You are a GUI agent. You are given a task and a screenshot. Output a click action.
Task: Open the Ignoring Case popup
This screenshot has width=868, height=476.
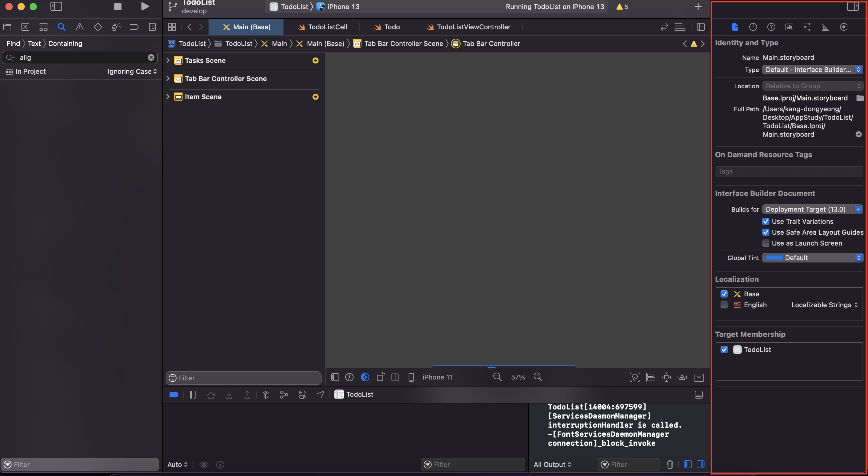(132, 71)
